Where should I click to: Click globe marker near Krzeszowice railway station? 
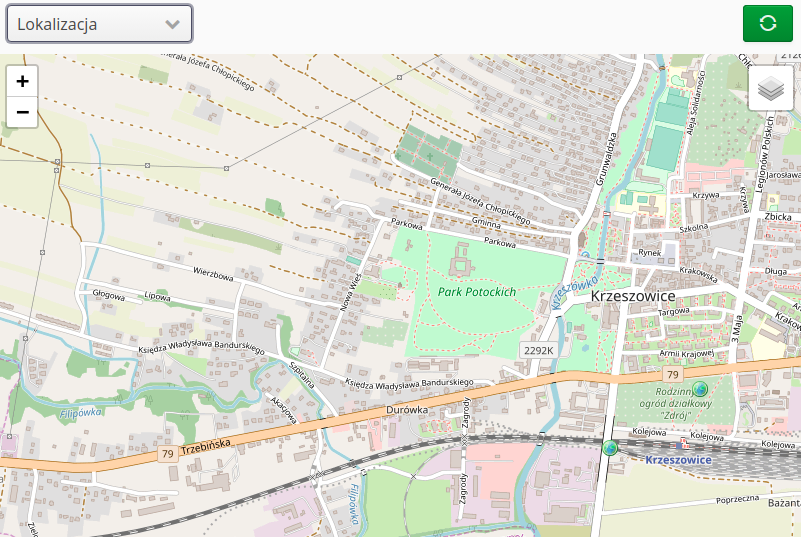point(610,447)
